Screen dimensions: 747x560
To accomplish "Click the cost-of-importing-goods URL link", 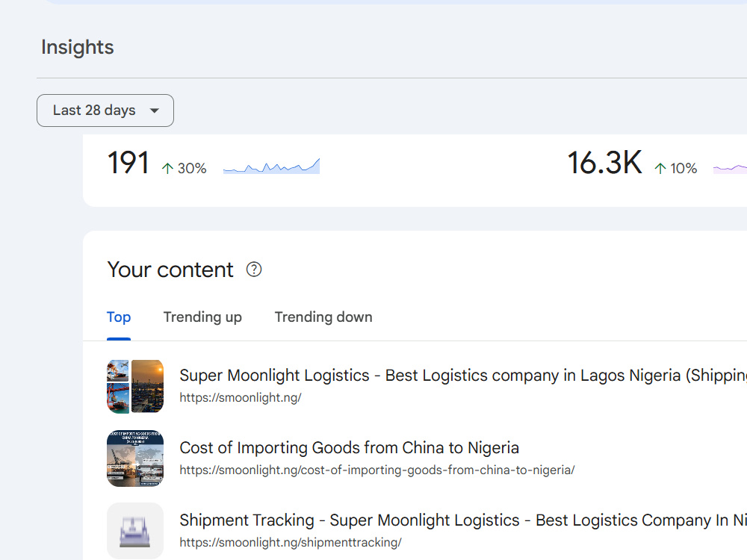I will pos(377,470).
